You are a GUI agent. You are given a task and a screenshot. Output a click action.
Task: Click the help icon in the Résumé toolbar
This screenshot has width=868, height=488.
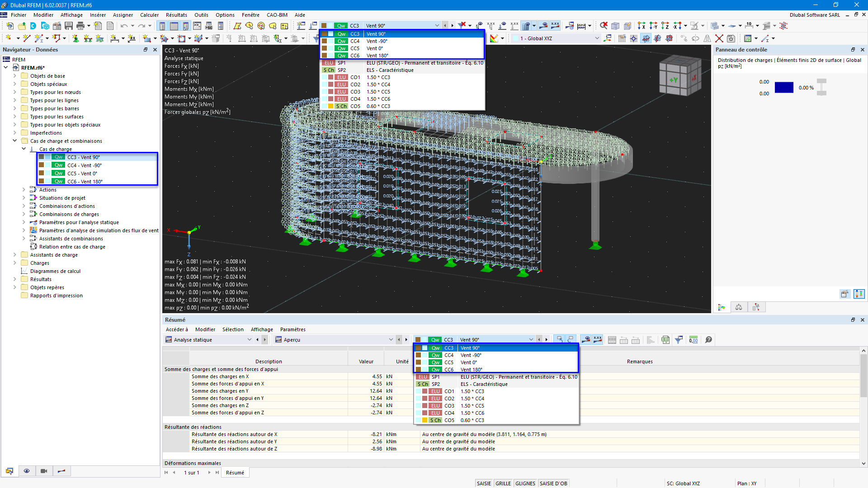point(708,340)
